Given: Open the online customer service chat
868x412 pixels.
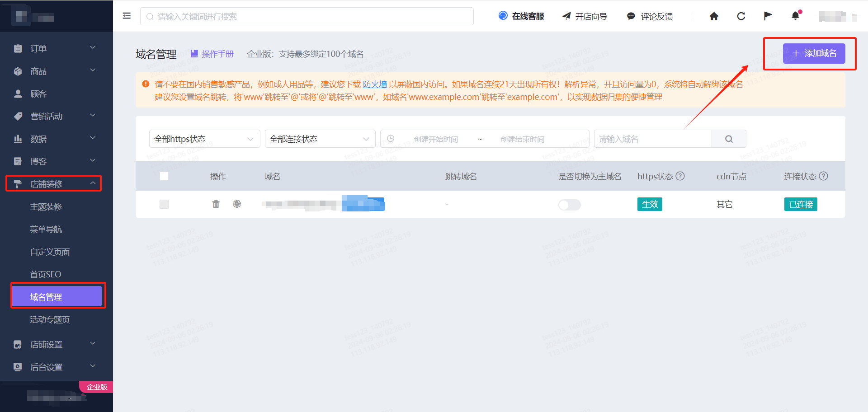Looking at the screenshot, I should tap(521, 16).
